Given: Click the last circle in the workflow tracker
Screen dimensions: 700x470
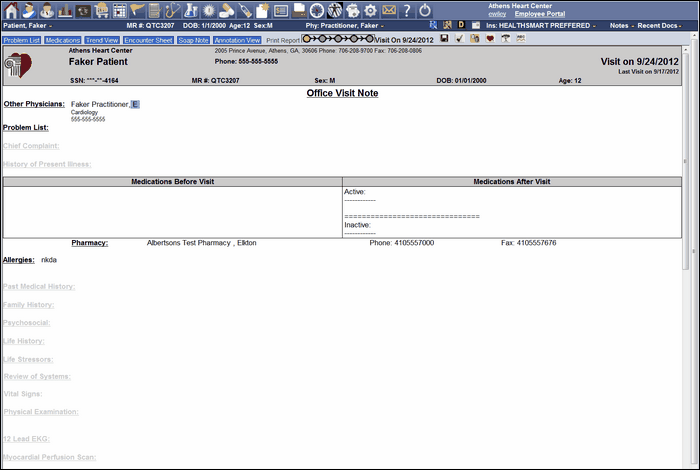Looking at the screenshot, I should tap(369, 39).
